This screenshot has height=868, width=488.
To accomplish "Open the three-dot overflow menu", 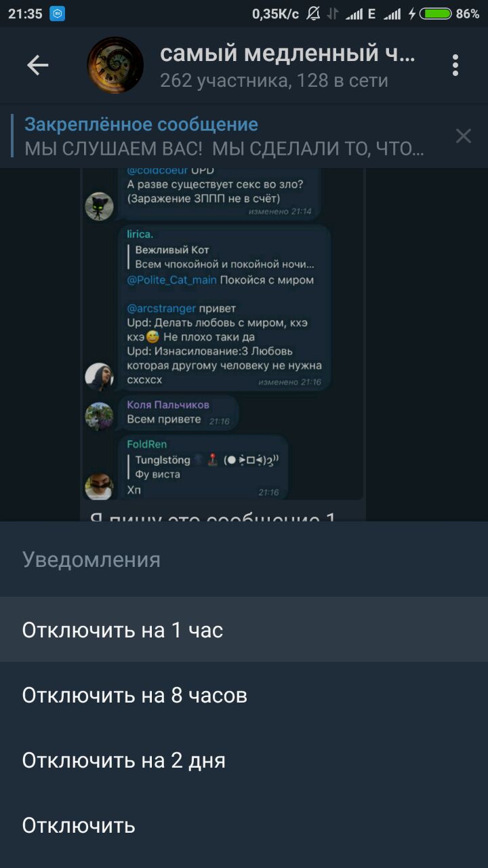I will [455, 65].
